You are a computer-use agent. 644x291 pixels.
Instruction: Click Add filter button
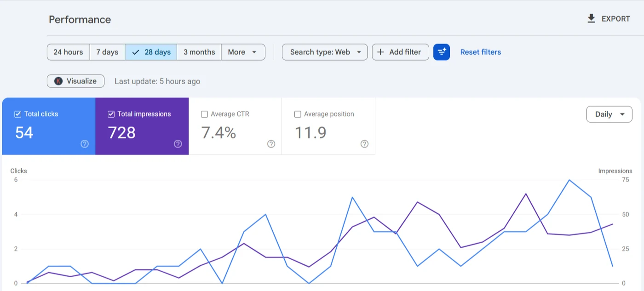click(400, 52)
